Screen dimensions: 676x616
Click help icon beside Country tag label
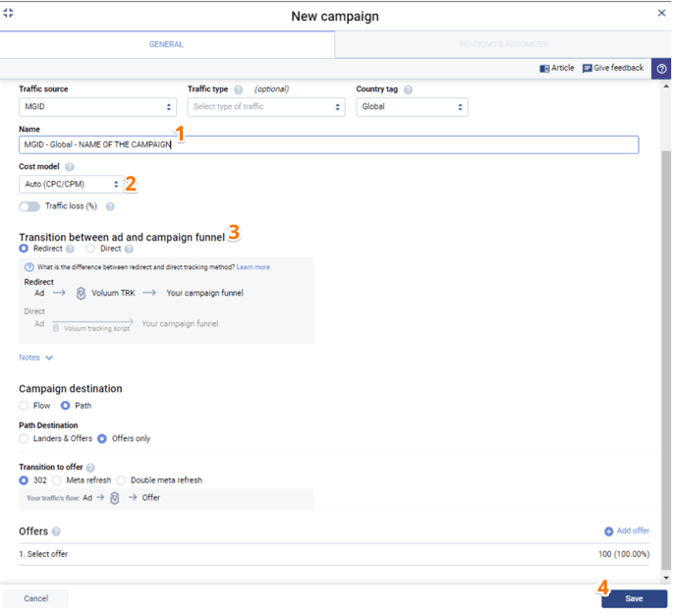[408, 89]
